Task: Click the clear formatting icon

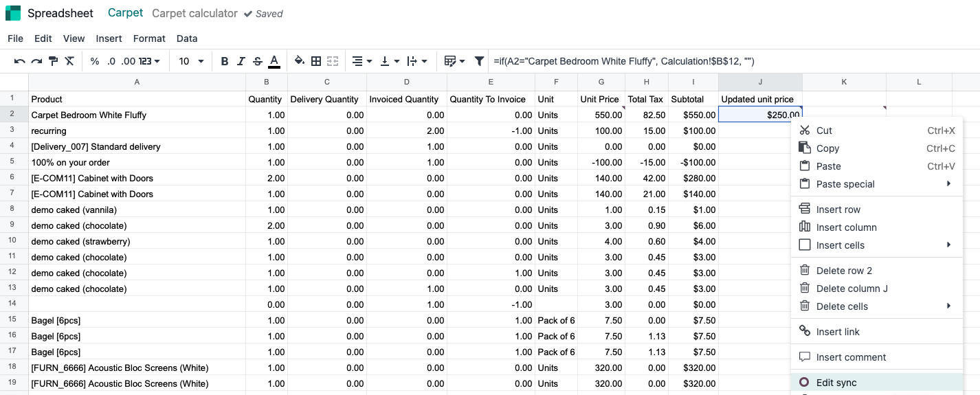Action: pos(69,61)
